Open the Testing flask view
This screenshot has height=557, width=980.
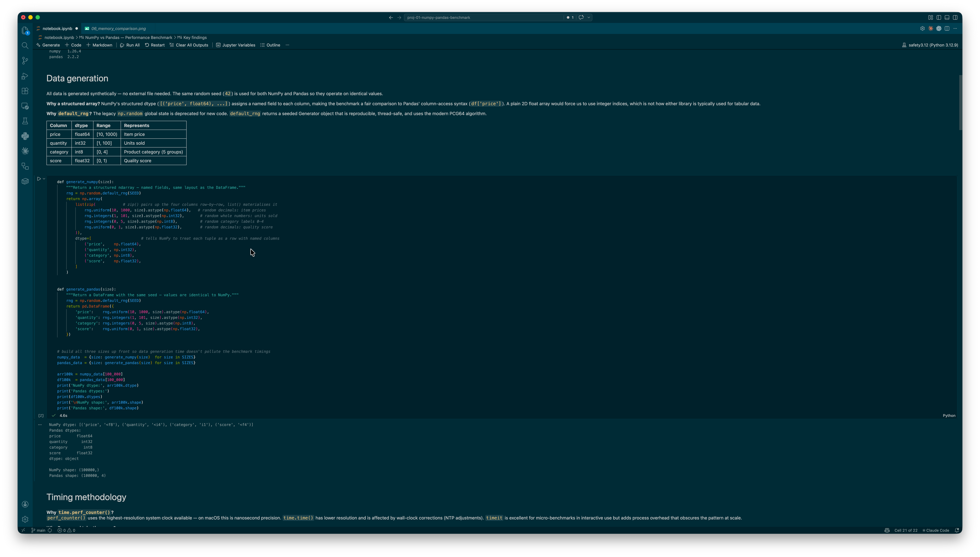25,121
